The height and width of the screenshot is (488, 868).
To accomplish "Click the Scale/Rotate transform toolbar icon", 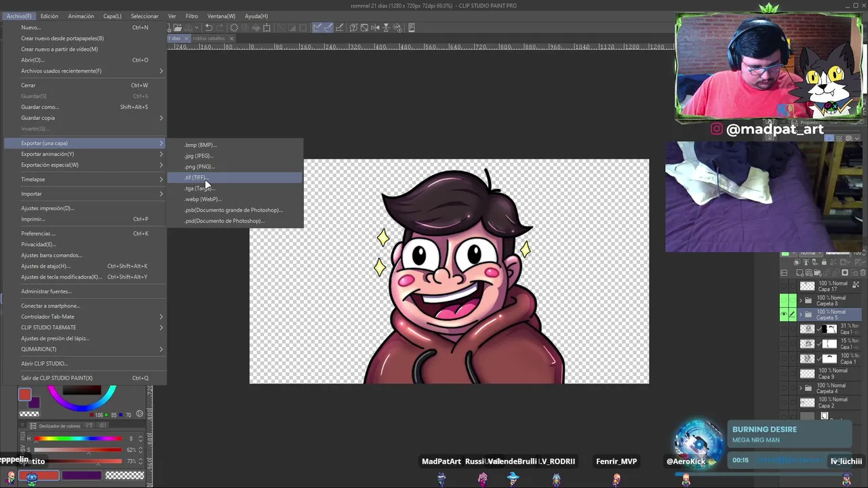I will tap(267, 28).
